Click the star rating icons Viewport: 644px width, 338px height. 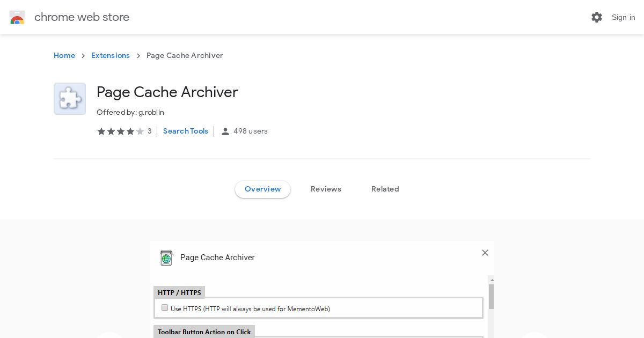click(121, 131)
